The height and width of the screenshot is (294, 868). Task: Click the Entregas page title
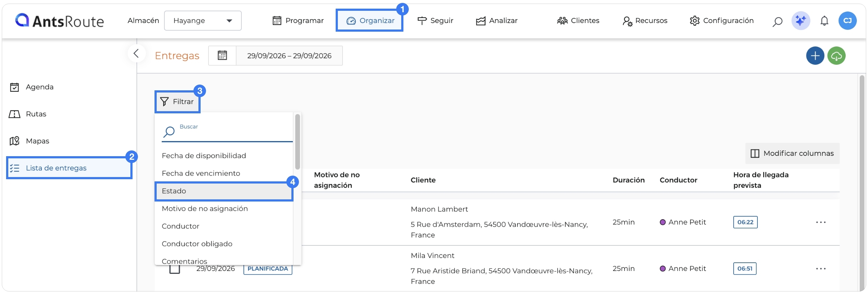pyautogui.click(x=177, y=56)
